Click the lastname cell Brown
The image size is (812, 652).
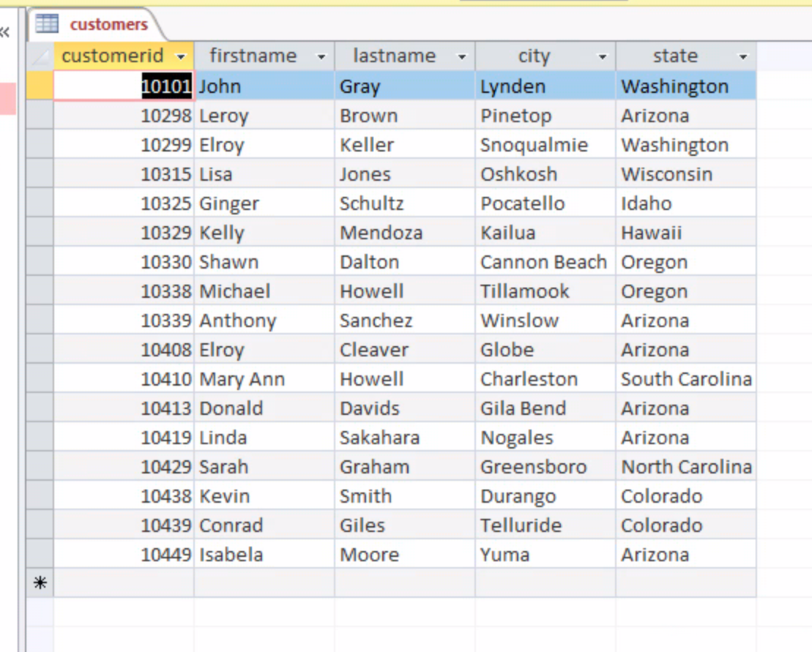point(405,115)
